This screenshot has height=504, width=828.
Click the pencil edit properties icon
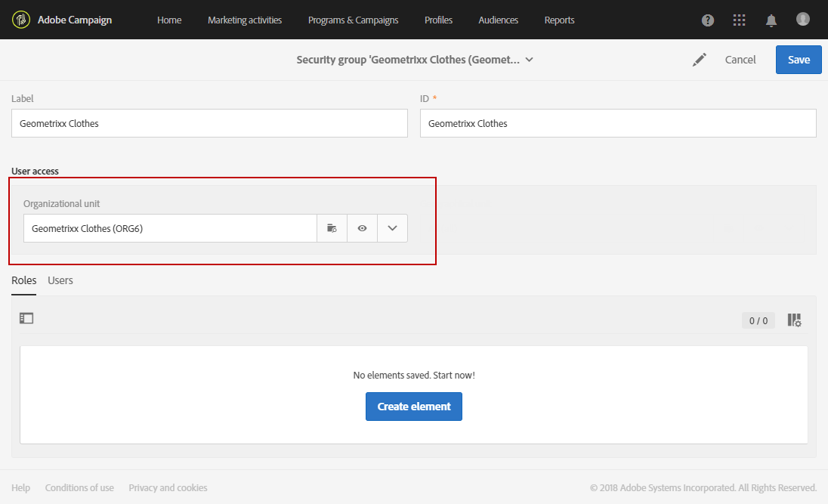(699, 60)
